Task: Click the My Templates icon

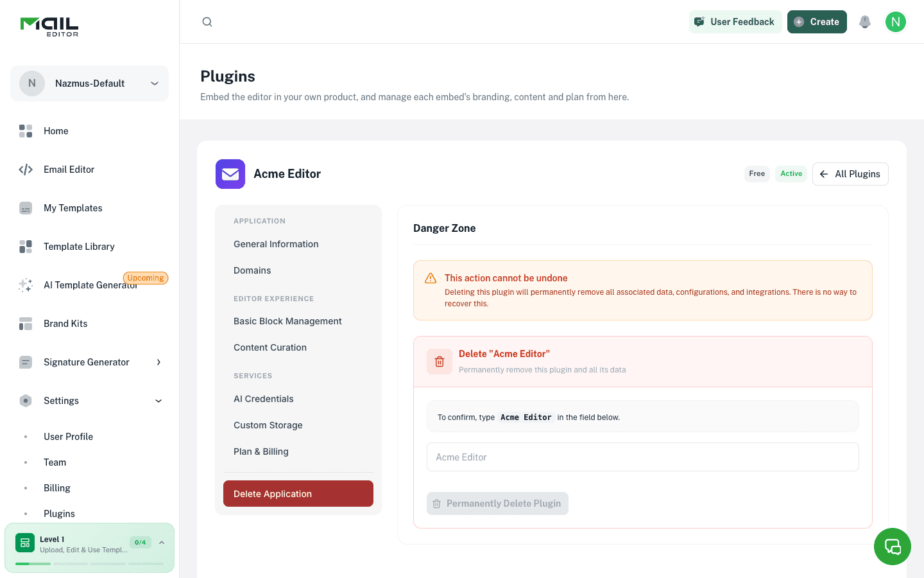Action: coord(26,208)
